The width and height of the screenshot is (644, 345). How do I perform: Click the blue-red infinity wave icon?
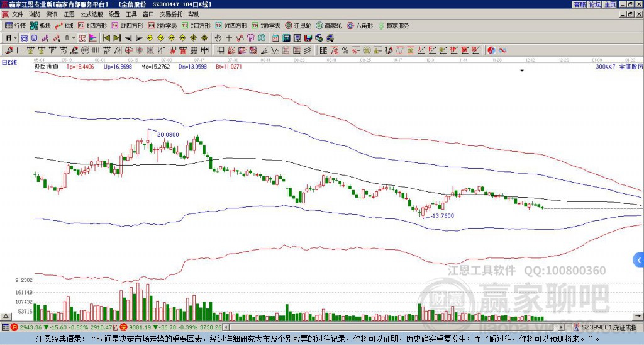point(502,50)
